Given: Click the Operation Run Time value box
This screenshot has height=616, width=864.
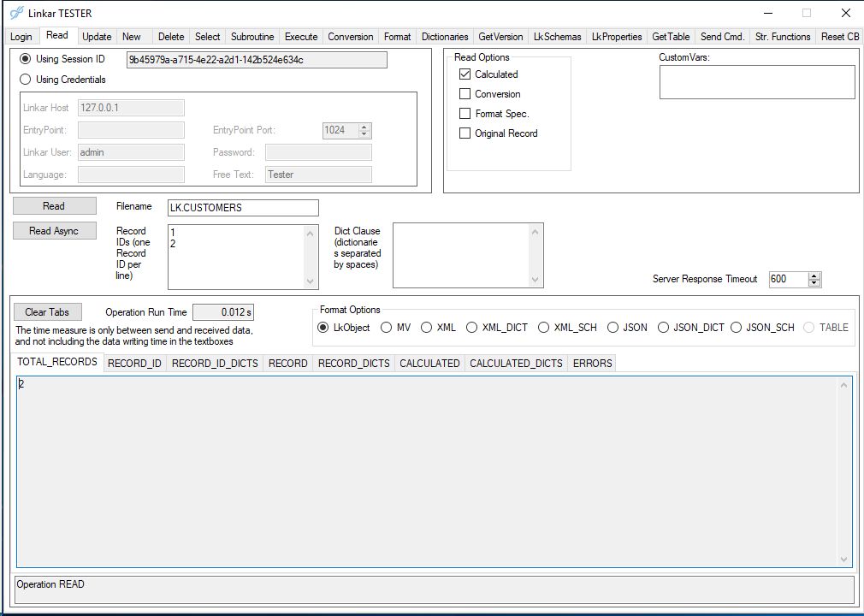Looking at the screenshot, I should pyautogui.click(x=223, y=312).
